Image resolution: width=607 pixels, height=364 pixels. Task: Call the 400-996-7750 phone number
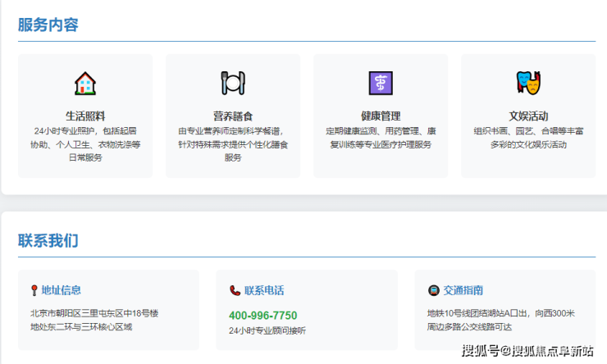click(262, 316)
